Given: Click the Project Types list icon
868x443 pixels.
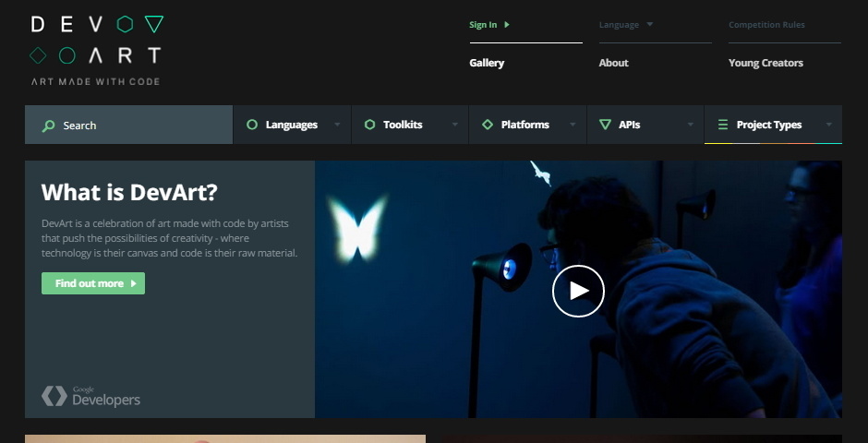Looking at the screenshot, I should coord(723,125).
